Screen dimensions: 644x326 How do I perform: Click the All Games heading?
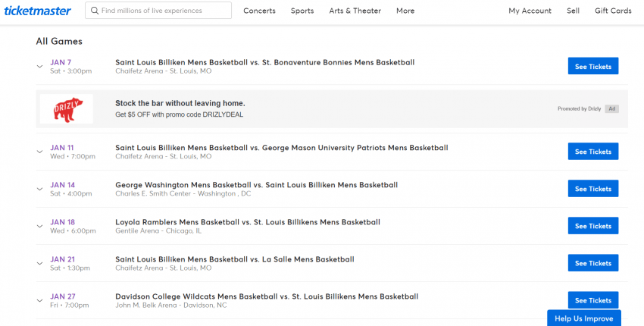[59, 41]
